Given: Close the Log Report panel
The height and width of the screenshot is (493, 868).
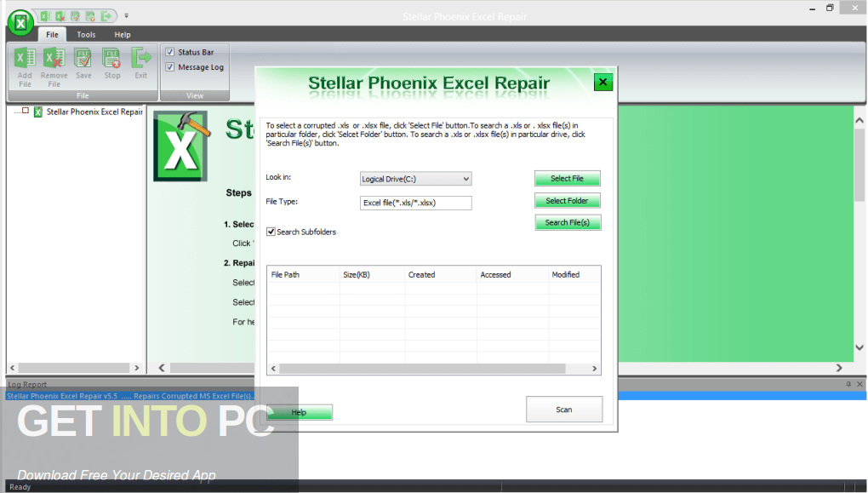Looking at the screenshot, I should point(859,384).
